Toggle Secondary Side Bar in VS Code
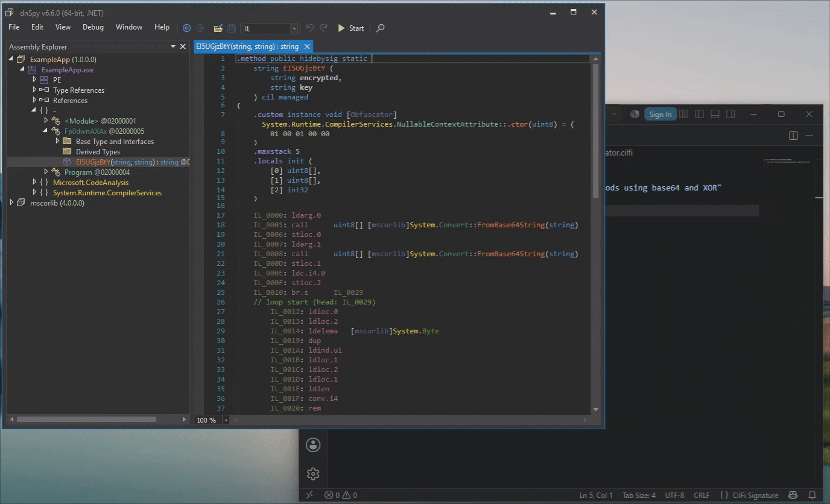The image size is (830, 504). click(x=730, y=114)
